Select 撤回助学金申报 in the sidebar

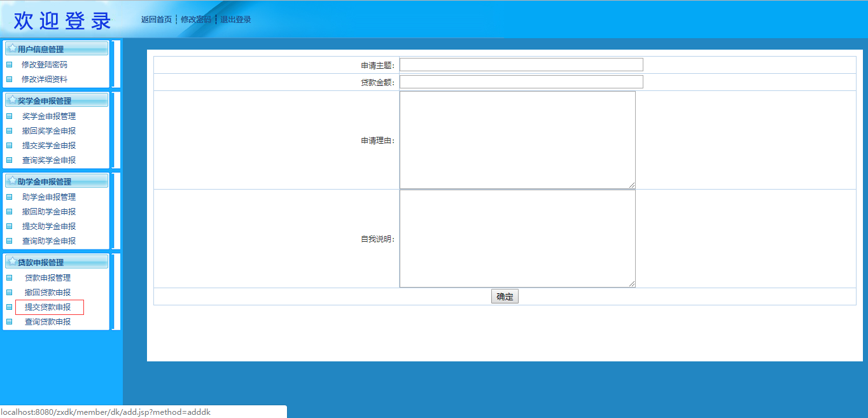point(49,211)
